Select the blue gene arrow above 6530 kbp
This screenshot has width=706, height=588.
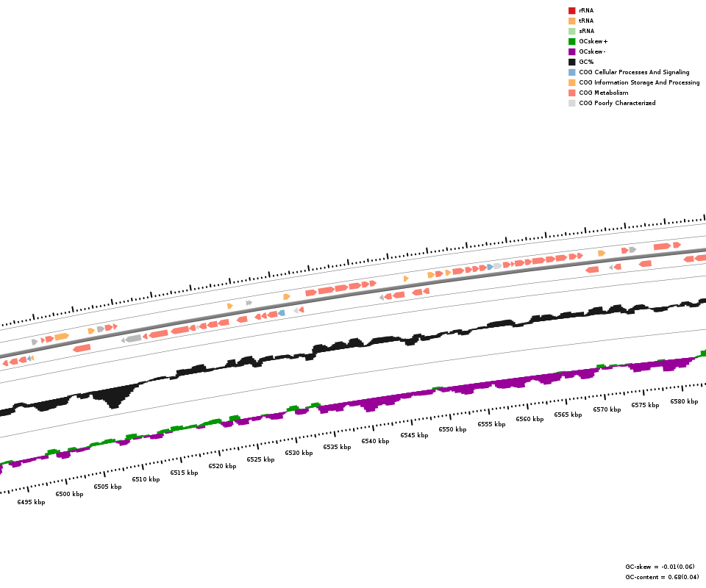tap(282, 313)
